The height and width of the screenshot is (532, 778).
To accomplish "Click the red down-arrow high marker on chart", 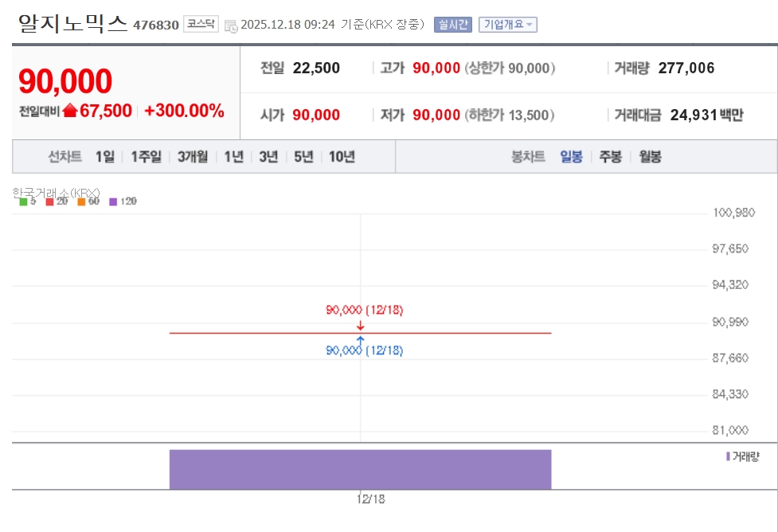I will click(361, 325).
